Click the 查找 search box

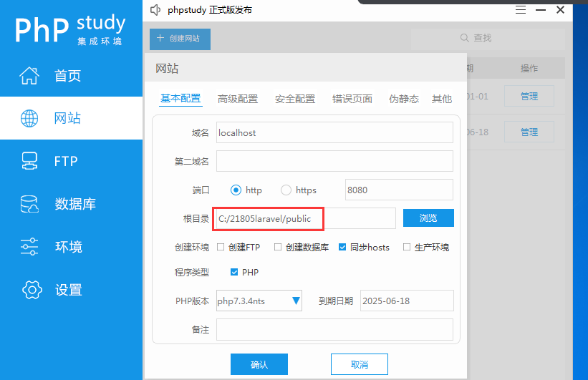click(488, 39)
